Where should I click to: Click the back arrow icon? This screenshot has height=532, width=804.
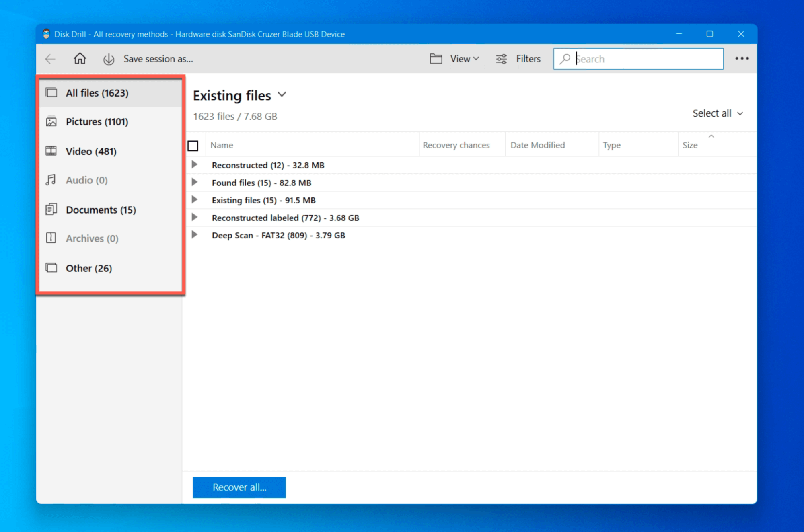(50, 59)
